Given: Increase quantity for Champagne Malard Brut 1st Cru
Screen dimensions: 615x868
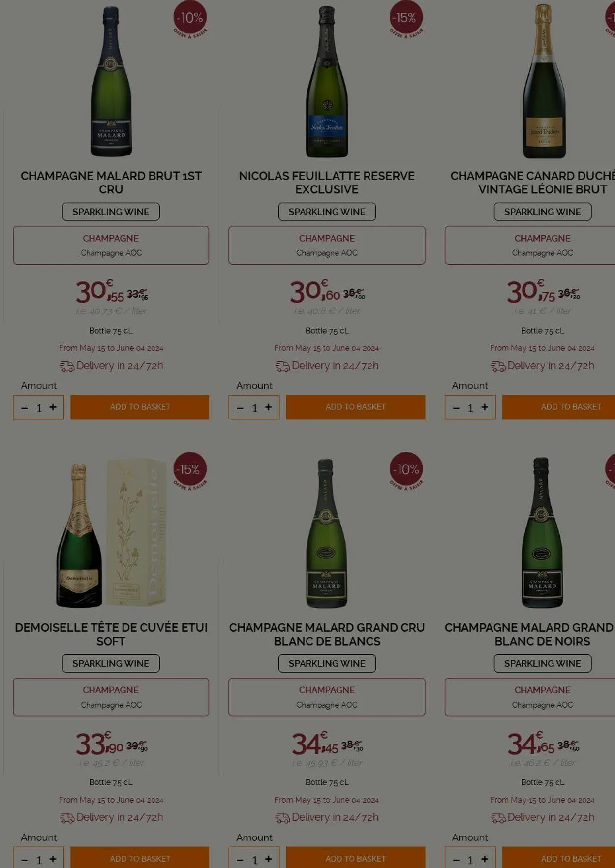Looking at the screenshot, I should point(53,407).
